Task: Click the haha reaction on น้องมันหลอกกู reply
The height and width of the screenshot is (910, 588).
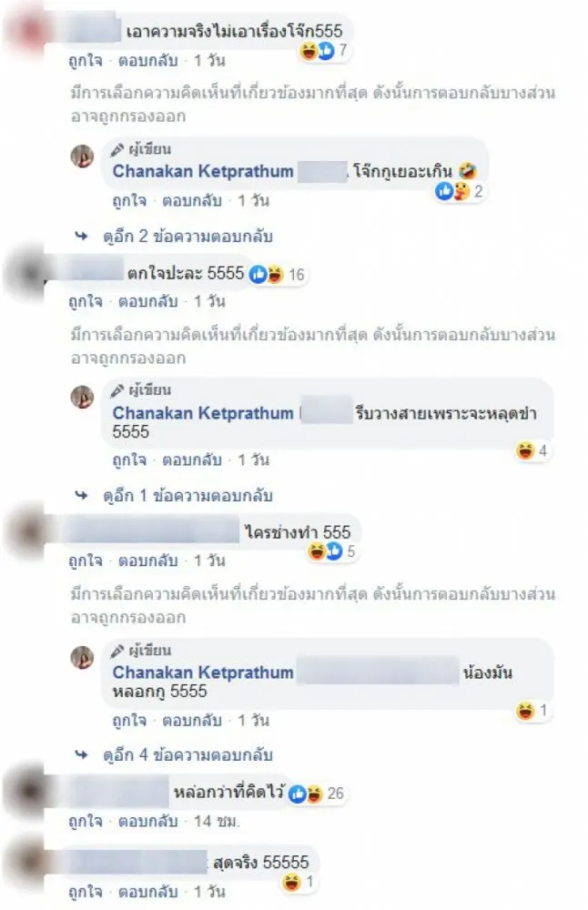Action: pos(532,711)
